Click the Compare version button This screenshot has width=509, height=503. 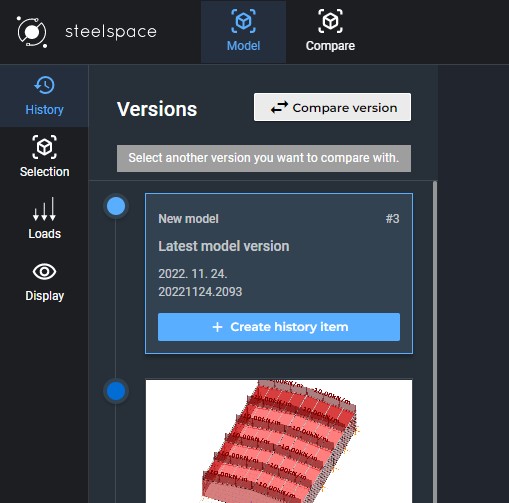[x=332, y=107]
